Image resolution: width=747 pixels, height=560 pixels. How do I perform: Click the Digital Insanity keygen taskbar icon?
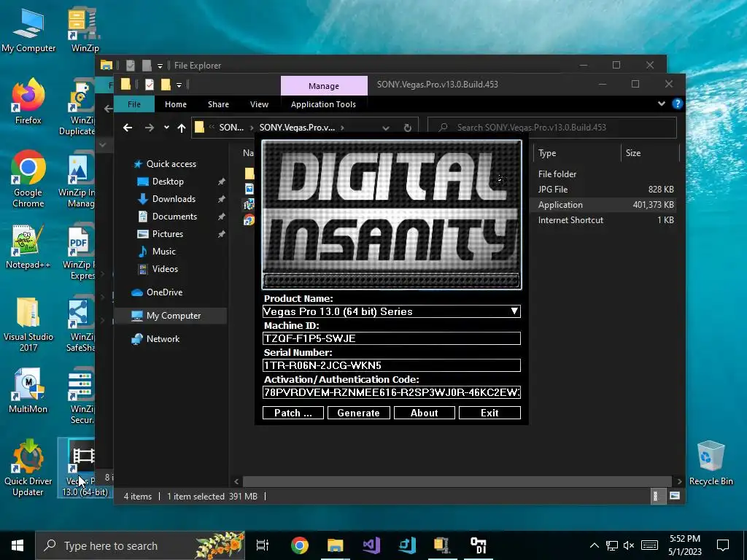pos(478,545)
